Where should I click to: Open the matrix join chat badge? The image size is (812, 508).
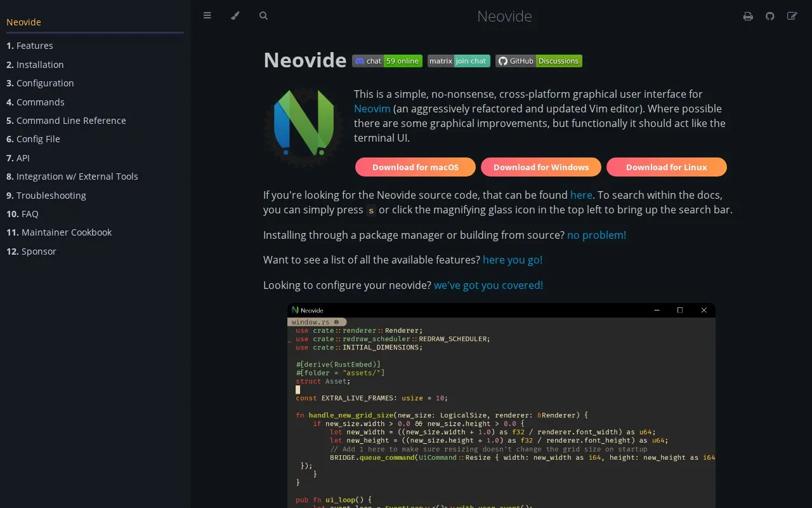point(459,61)
